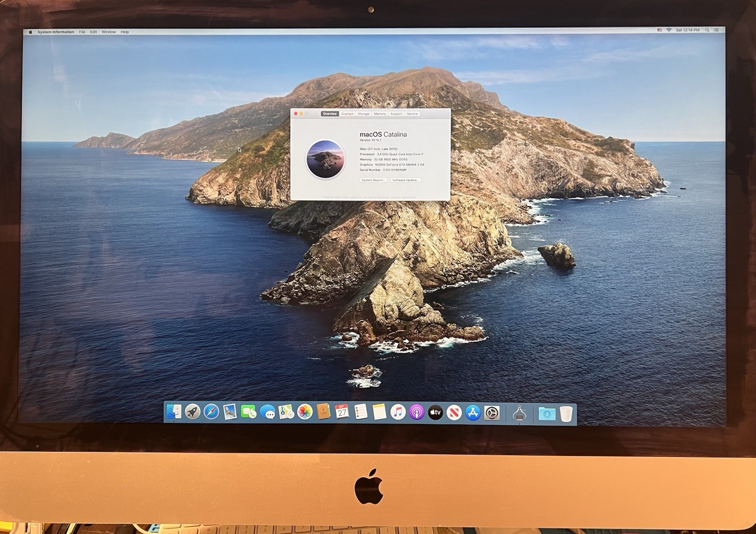Open Photos from the Dock
This screenshot has width=756, height=534.
tap(305, 413)
